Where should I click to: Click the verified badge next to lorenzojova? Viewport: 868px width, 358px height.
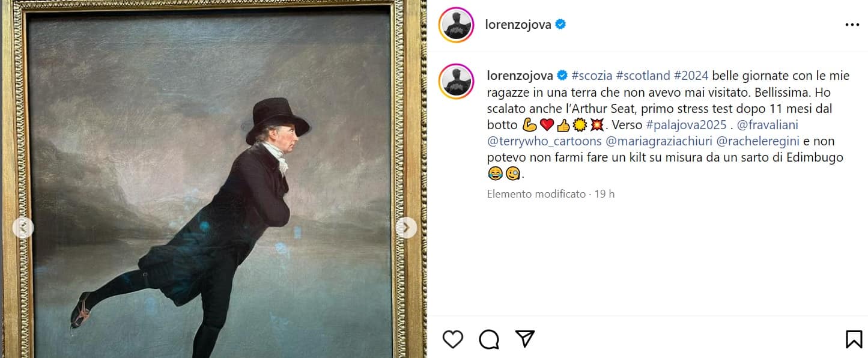(x=561, y=24)
